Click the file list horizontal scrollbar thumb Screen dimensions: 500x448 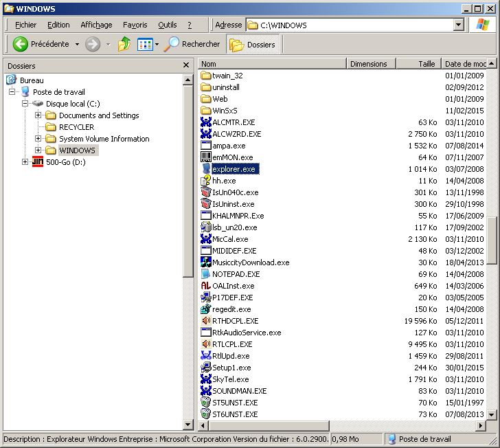point(269,425)
